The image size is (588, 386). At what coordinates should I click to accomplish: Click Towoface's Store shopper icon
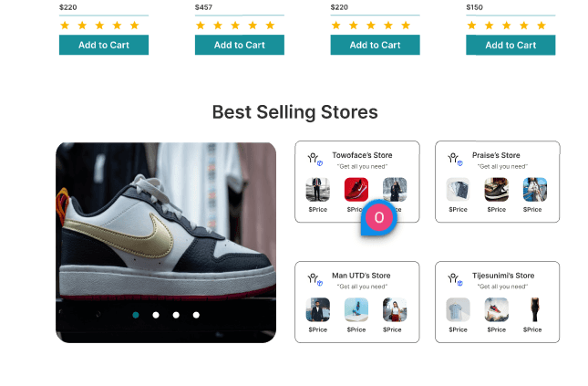click(315, 159)
